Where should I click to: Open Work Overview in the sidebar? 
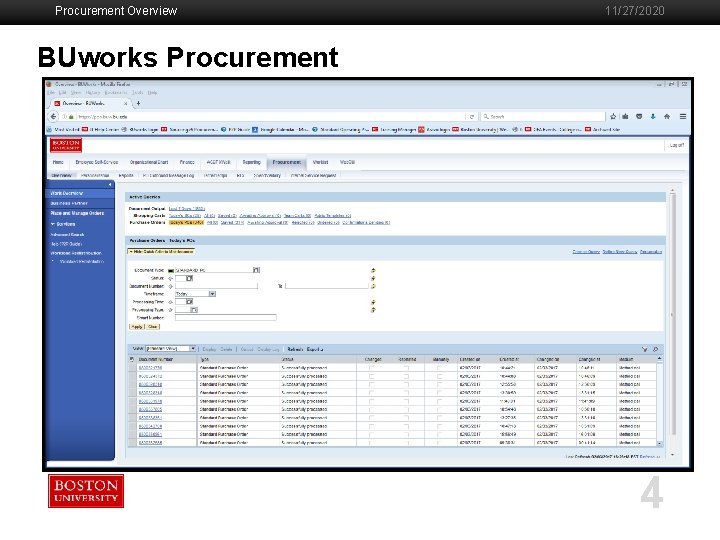tap(67, 193)
